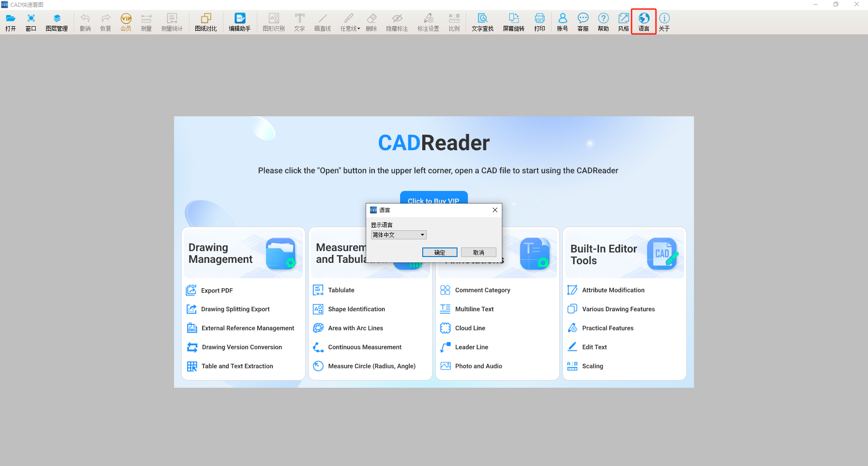The width and height of the screenshot is (868, 466).
Task: Click the Tablulate feature
Action: (x=341, y=290)
